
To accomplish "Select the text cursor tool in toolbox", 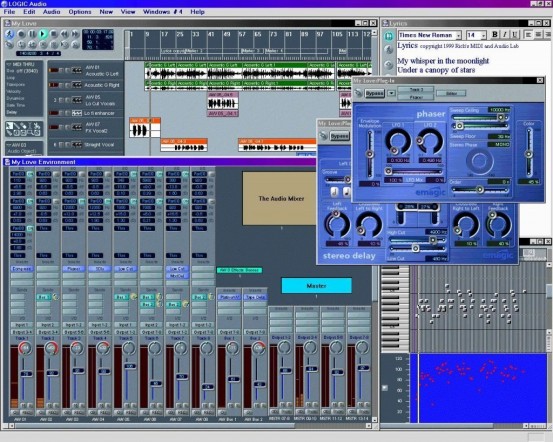I will (x=30, y=126).
